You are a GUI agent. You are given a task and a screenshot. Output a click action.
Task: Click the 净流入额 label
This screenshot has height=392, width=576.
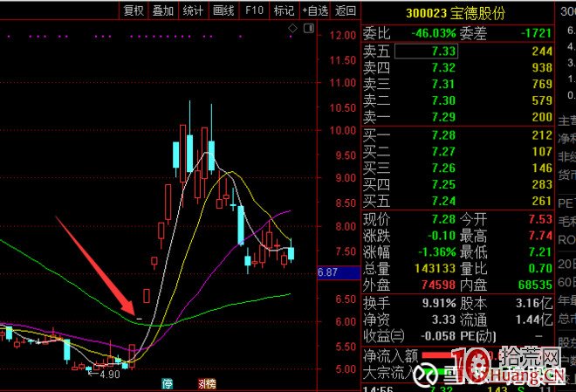(x=390, y=355)
